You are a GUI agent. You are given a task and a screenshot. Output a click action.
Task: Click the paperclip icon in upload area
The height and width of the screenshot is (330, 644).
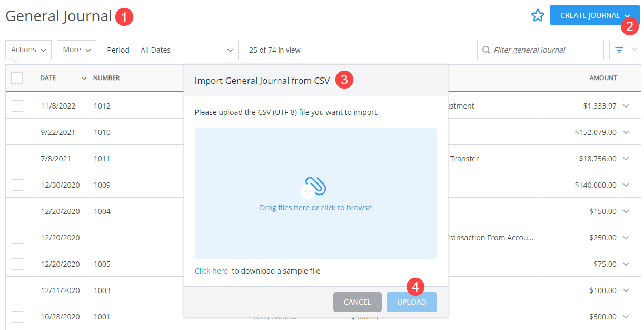pyautogui.click(x=316, y=185)
